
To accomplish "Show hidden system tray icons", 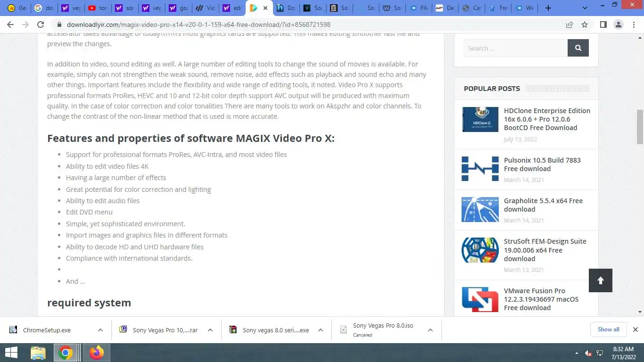I will pos(577,353).
